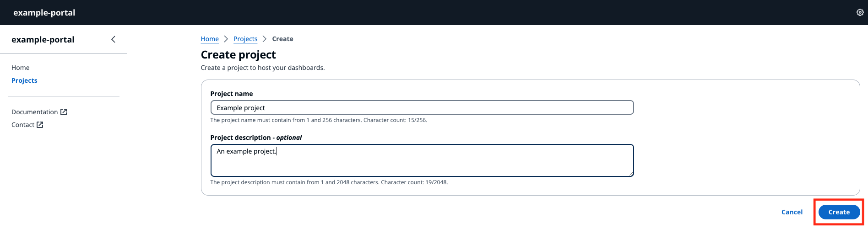Click the external-link icon beside Documentation
Viewport: 868px width, 250px height.
point(64,112)
